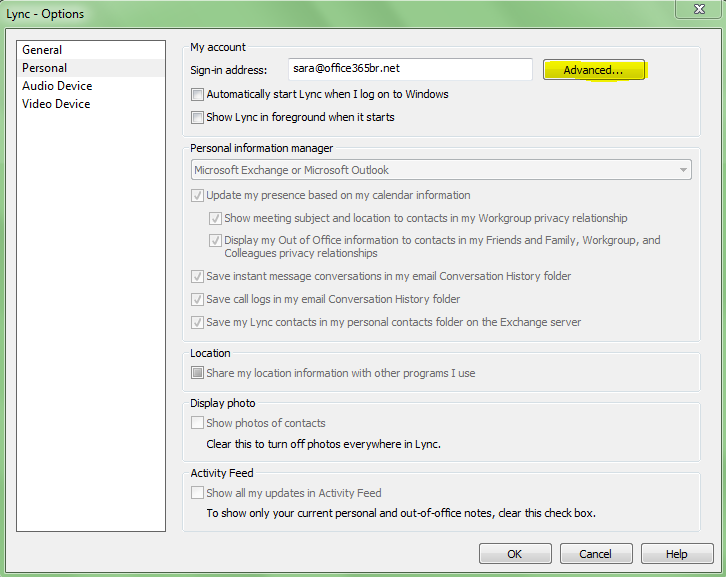This screenshot has height=577, width=726.
Task: Enable automatically start Lync on Windows logon
Action: 197,95
